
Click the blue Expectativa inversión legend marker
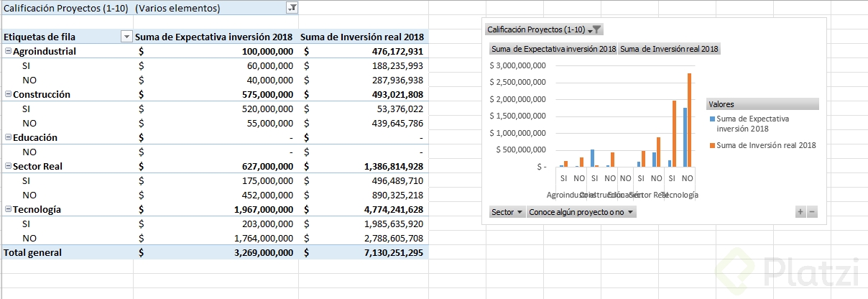[x=712, y=119]
